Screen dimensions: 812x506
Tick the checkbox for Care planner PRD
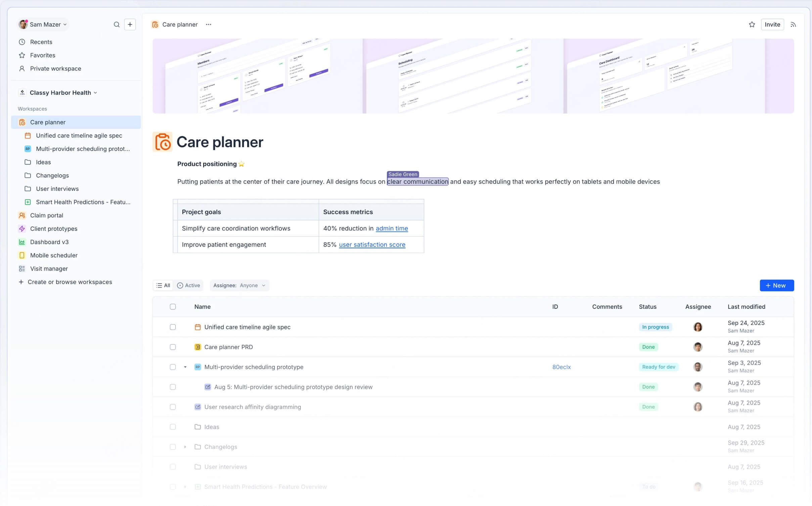(173, 347)
